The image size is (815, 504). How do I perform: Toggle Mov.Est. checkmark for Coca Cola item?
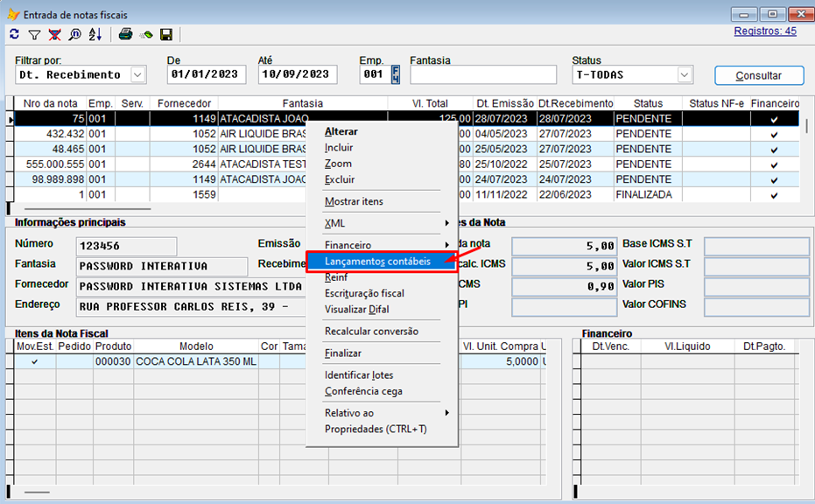coord(34,361)
